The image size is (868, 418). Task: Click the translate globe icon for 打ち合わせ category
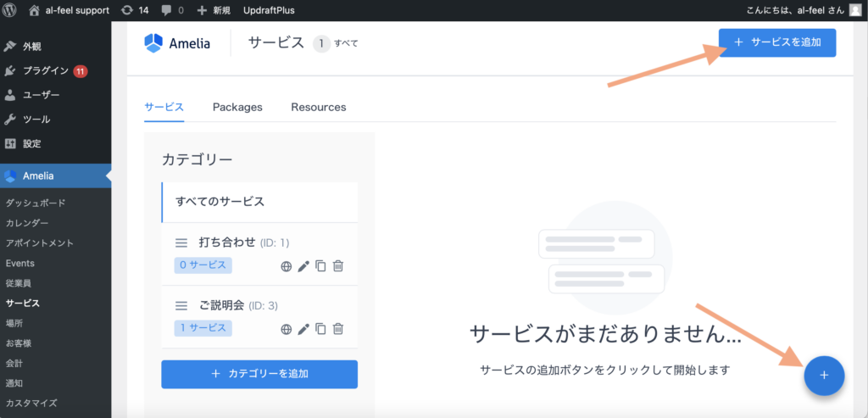287,266
